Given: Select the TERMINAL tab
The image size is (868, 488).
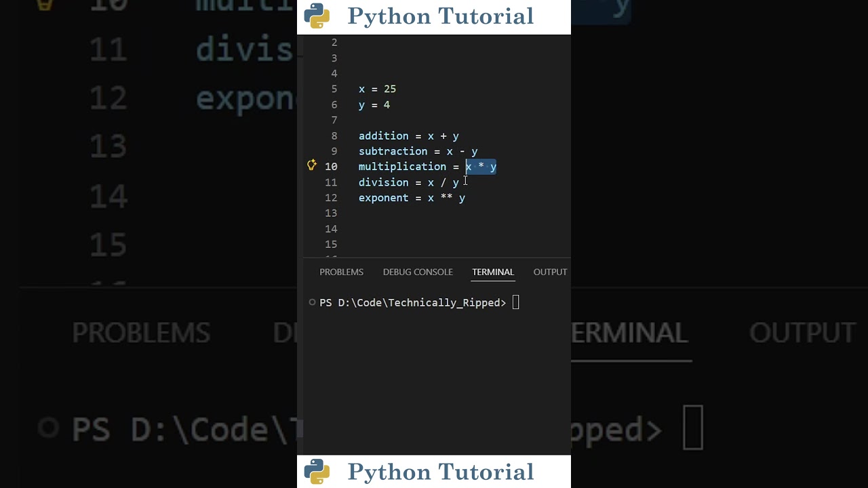Looking at the screenshot, I should point(493,272).
